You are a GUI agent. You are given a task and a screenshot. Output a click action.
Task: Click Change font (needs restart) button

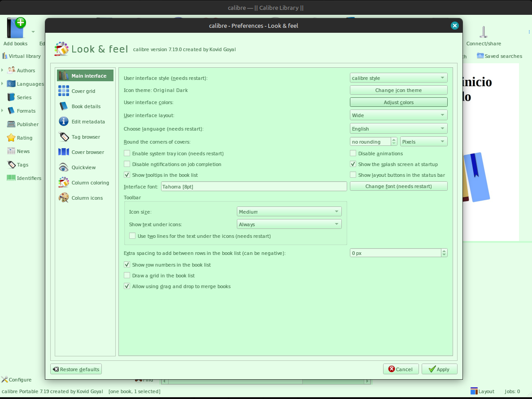[x=398, y=186]
